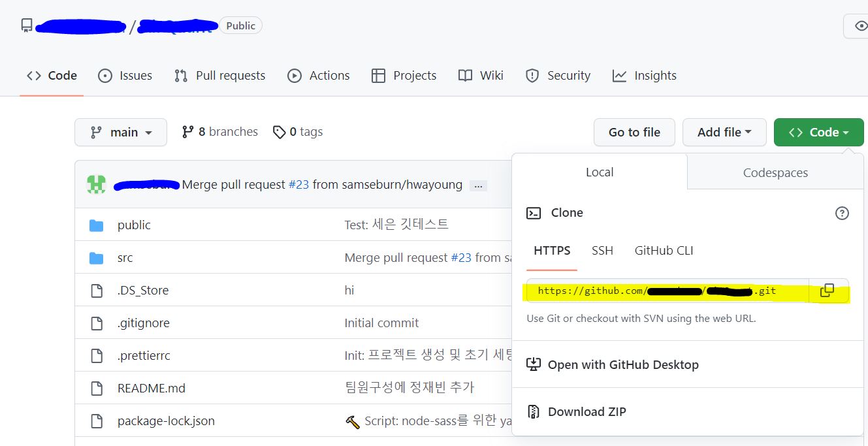Viewport: 868px width, 446px height.
Task: Click the terminal icon beside Clone
Action: point(534,213)
